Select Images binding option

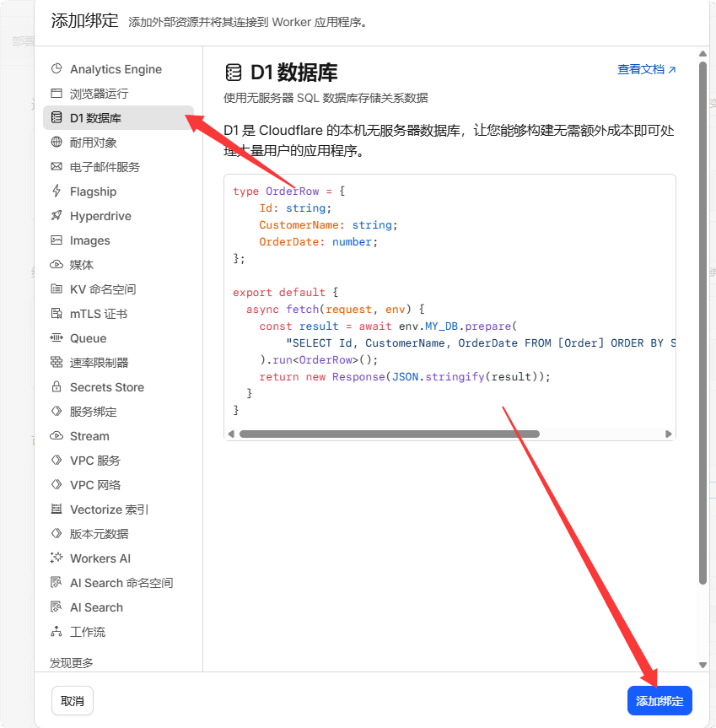click(118, 240)
